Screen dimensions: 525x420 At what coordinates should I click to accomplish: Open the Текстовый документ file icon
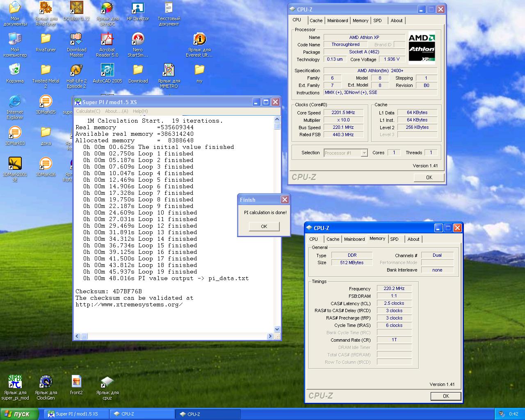click(169, 8)
